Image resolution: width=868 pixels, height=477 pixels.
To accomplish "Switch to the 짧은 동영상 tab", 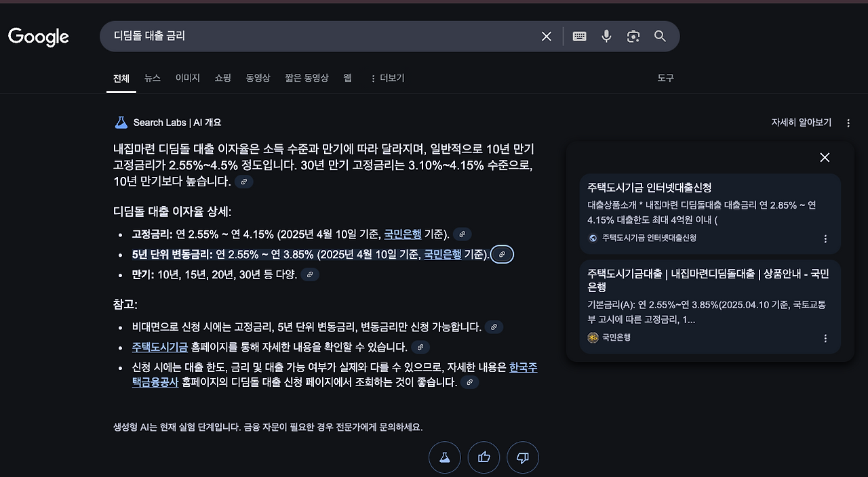I will click(x=307, y=78).
